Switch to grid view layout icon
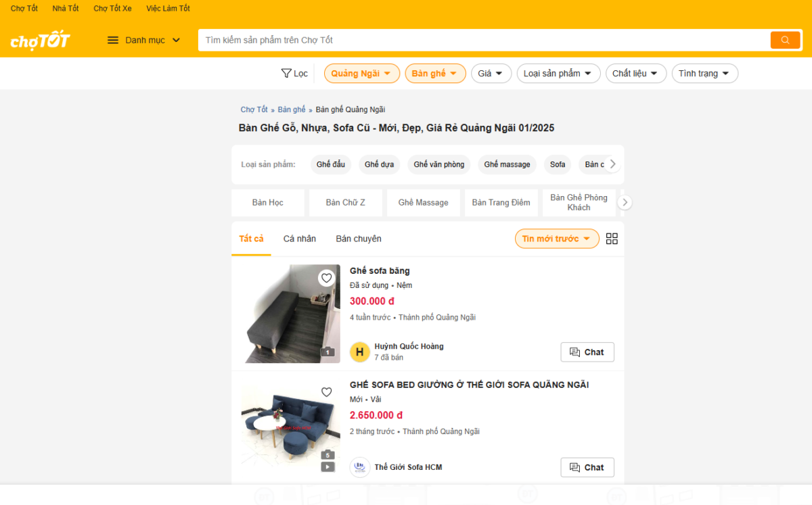The image size is (812, 505). click(612, 239)
